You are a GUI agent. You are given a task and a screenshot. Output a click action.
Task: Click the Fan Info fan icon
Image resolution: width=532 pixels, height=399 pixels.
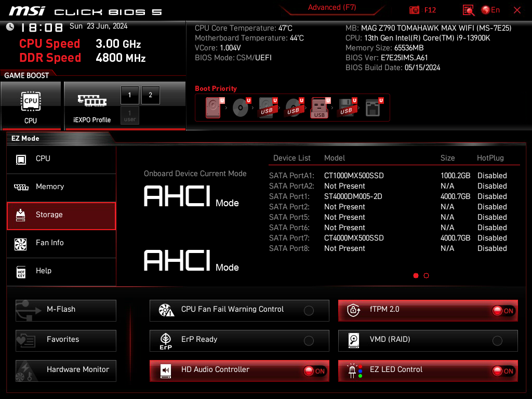click(x=21, y=243)
